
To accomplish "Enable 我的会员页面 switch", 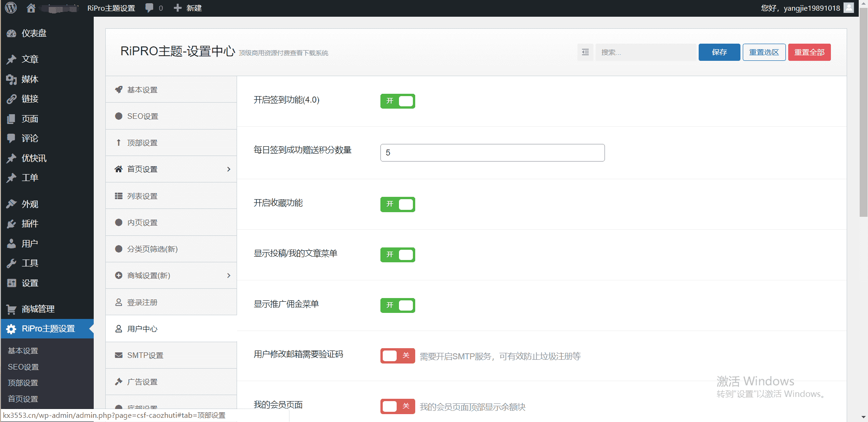I will [398, 406].
